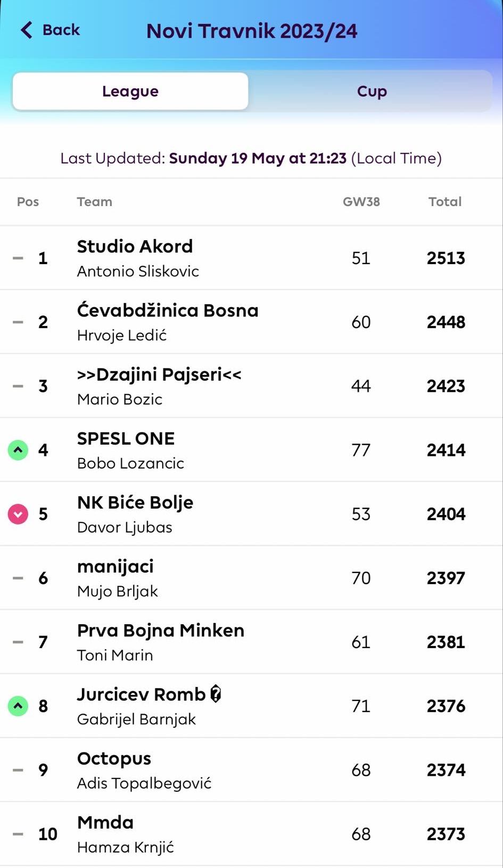Select SPESL ONE total score 2414
The image size is (503, 868).
tap(446, 450)
